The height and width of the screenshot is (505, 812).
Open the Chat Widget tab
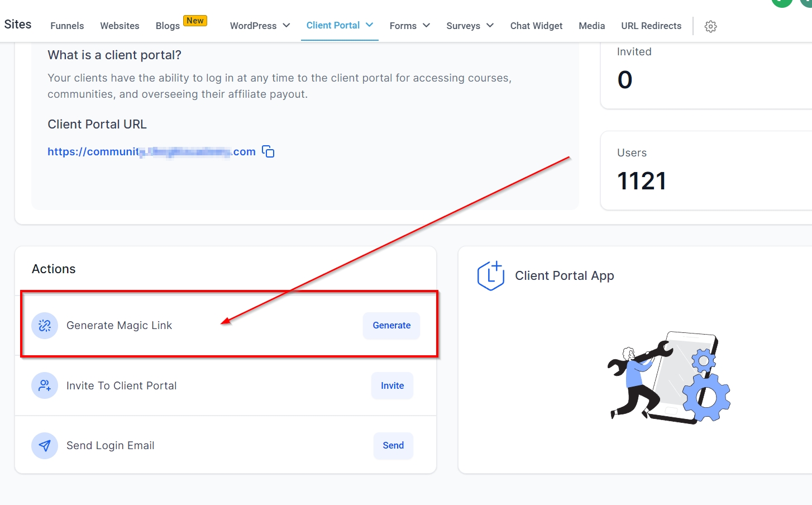[536, 26]
